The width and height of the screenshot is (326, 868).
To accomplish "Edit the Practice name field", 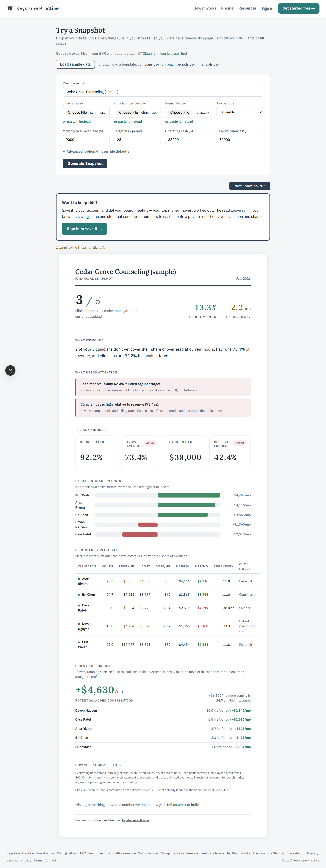I will (163, 92).
